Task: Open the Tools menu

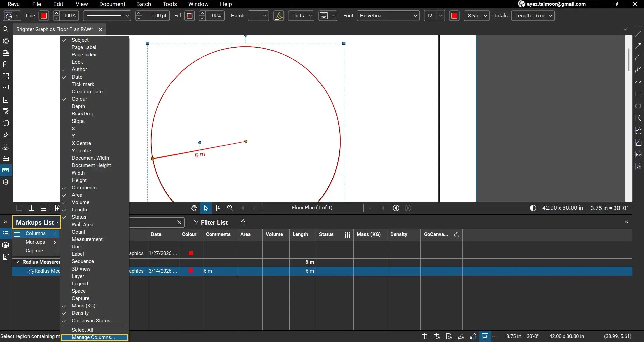Action: coord(169,4)
